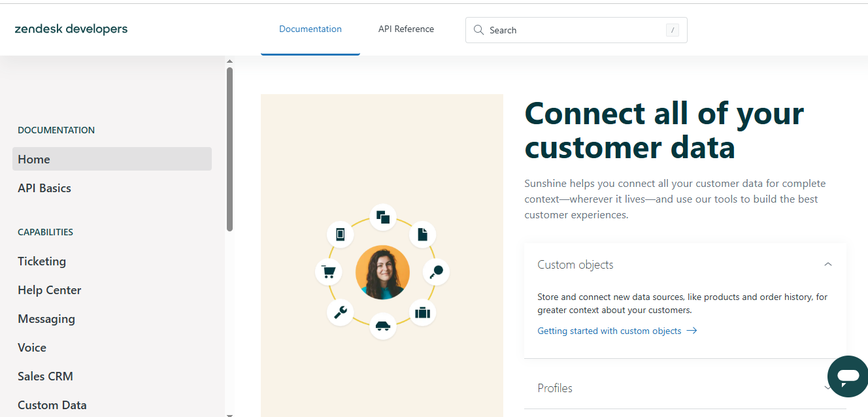Open Ticketing in the sidebar
The image size is (868, 417).
pyautogui.click(x=42, y=261)
